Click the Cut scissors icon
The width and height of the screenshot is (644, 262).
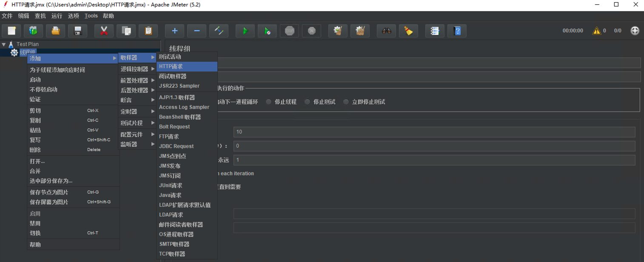coord(104,31)
